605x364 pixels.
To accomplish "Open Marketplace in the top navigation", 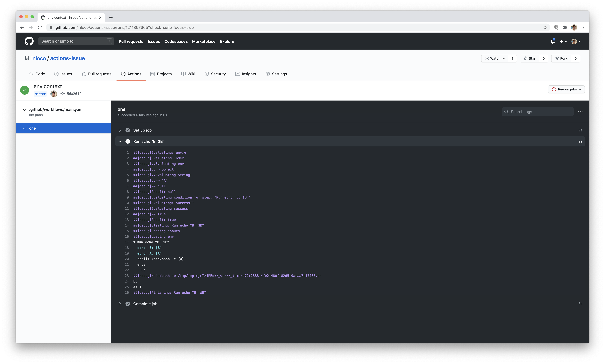I will (204, 41).
